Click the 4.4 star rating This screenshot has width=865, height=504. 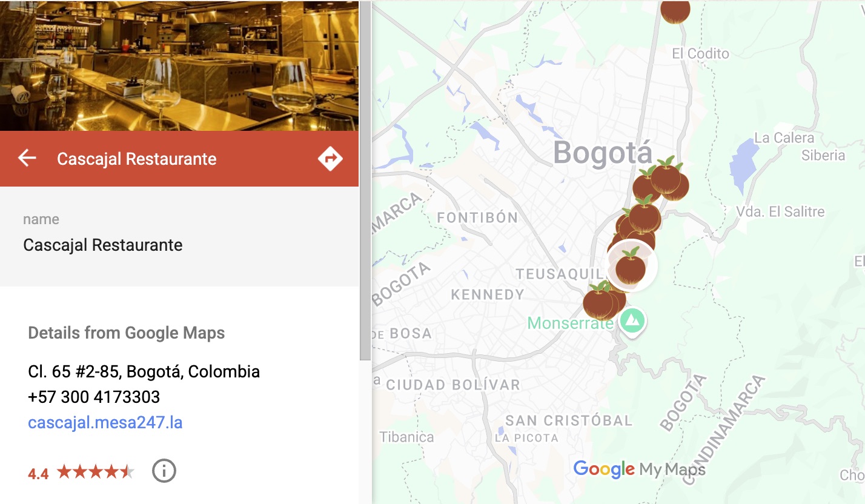tap(81, 472)
